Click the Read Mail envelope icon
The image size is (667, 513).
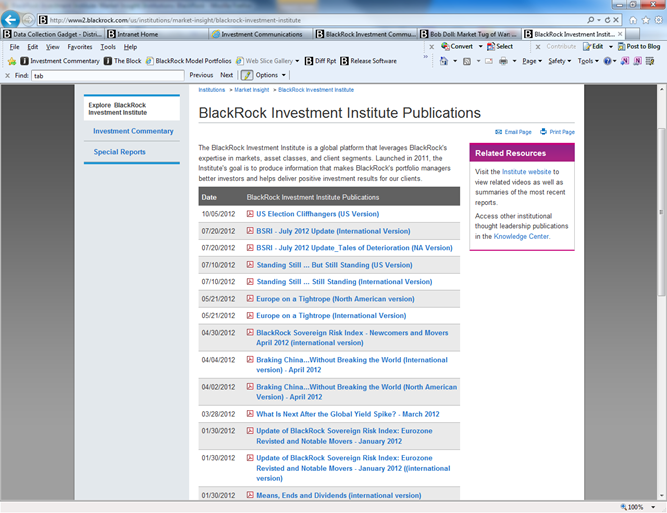click(489, 61)
